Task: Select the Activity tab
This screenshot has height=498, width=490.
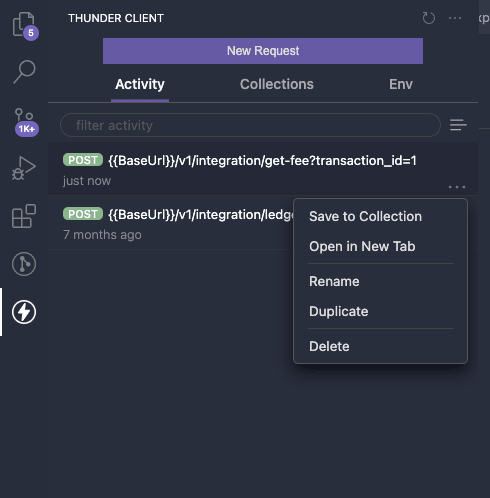Action: 140,84
